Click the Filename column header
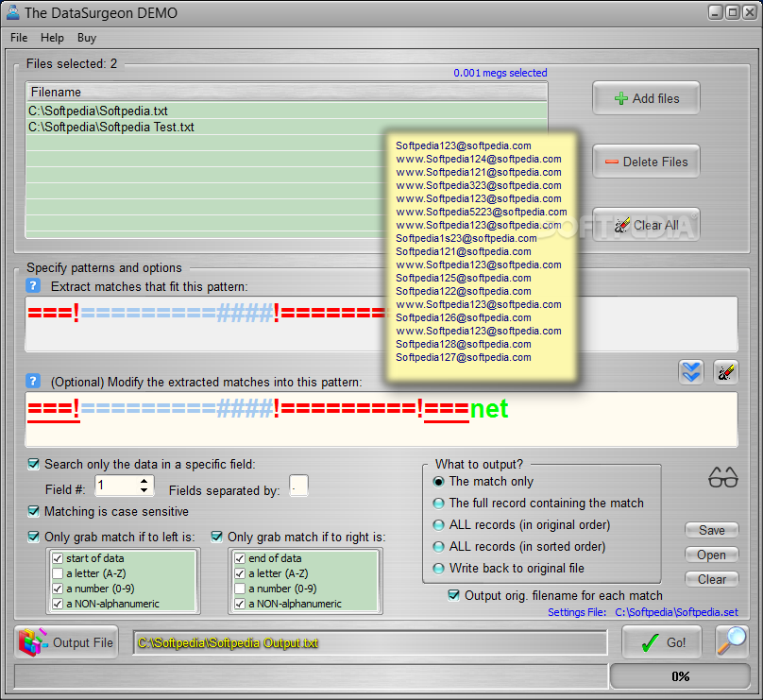This screenshot has height=700, width=763. pos(287,92)
